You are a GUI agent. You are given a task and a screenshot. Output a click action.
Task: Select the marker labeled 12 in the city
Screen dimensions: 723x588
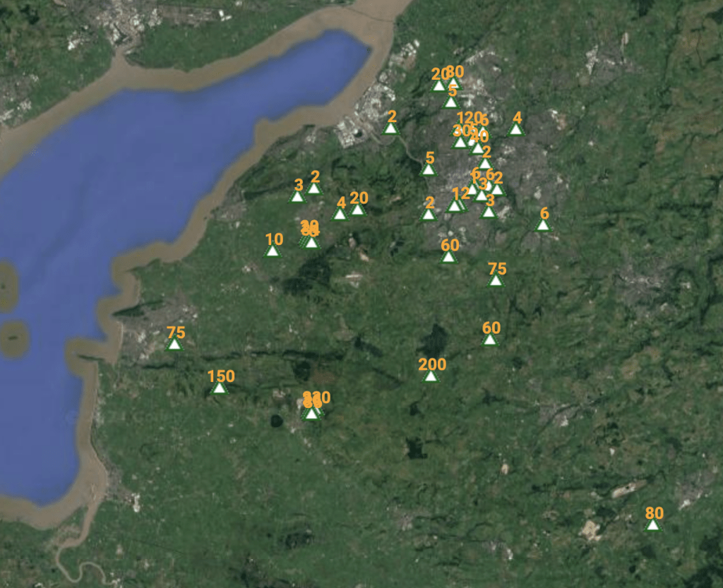click(x=455, y=206)
